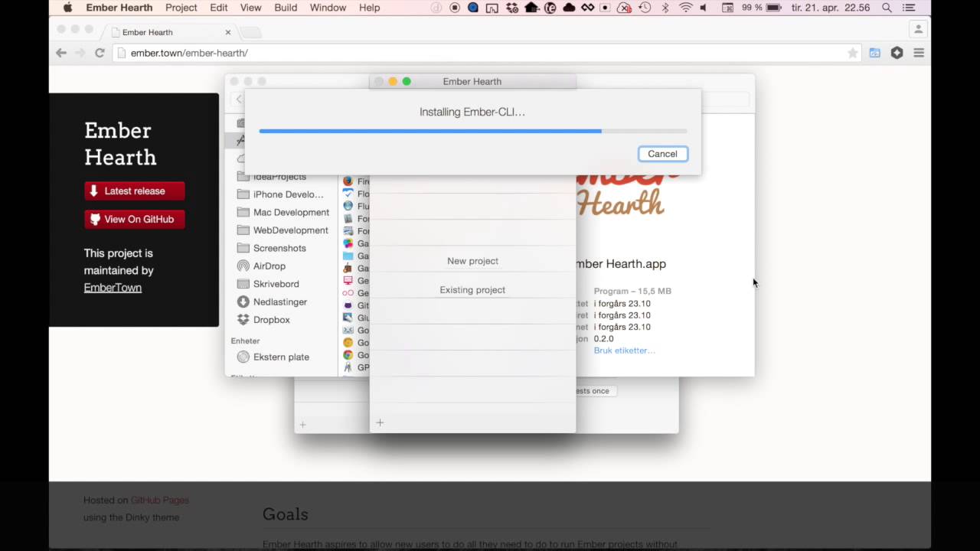Click the Google Chrome icon in Finder list
This screenshot has height=551, width=980.
(348, 355)
